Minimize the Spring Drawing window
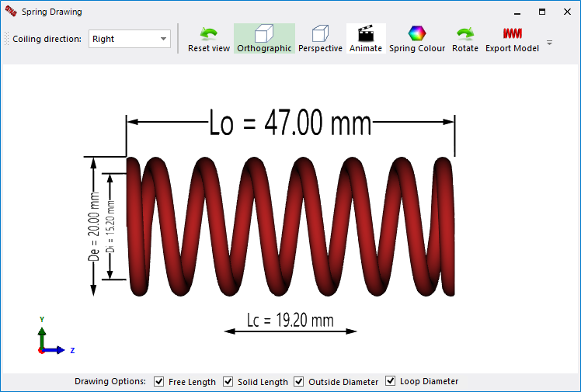581x392 pixels. tap(517, 12)
